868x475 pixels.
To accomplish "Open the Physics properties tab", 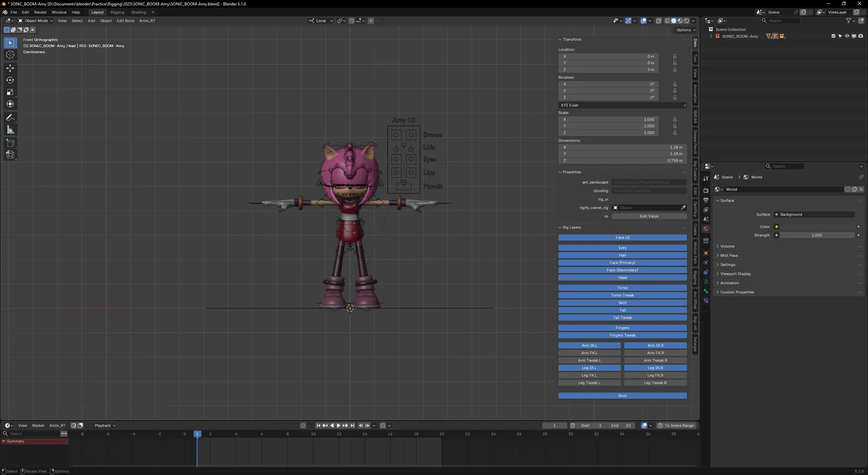I will pos(706,262).
